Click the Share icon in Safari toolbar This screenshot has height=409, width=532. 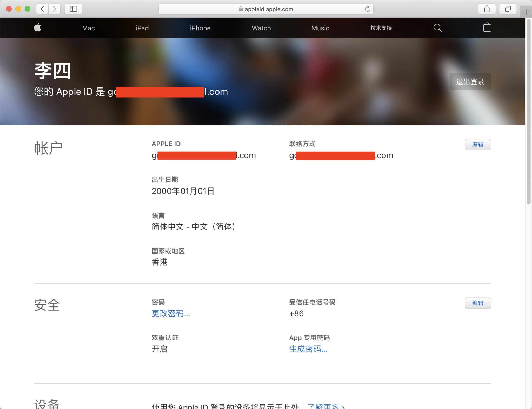click(487, 9)
